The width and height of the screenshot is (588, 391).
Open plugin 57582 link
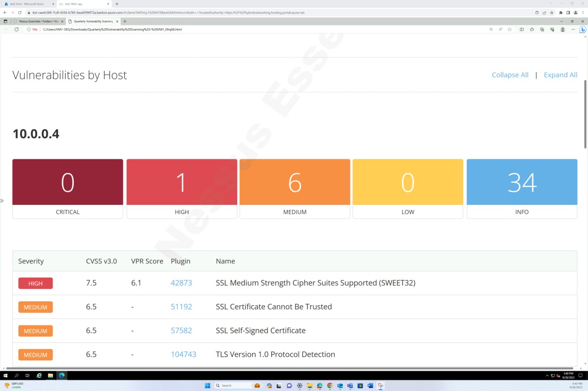click(x=181, y=331)
